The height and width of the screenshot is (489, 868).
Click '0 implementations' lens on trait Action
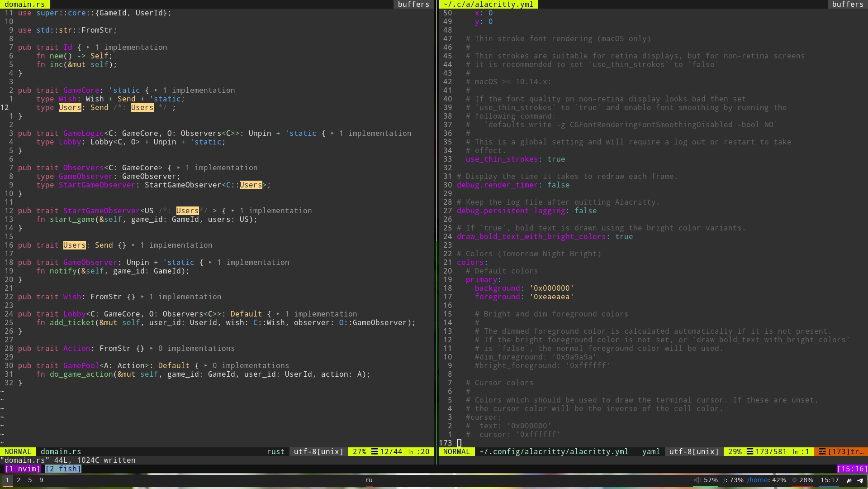click(197, 348)
